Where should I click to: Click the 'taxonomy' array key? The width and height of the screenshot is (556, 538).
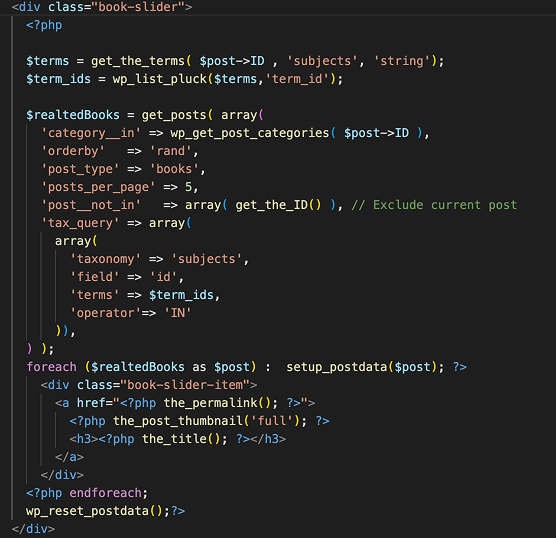click(106, 259)
